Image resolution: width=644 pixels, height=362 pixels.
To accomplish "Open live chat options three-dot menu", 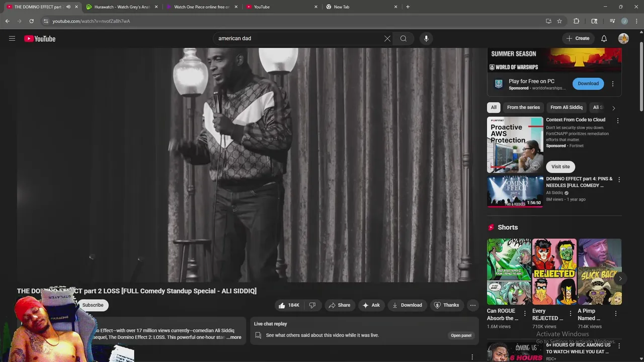I will pos(472,357).
